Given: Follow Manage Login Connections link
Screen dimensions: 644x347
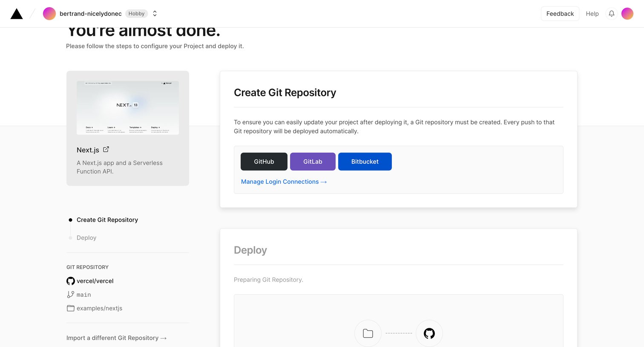Looking at the screenshot, I should coord(284,182).
